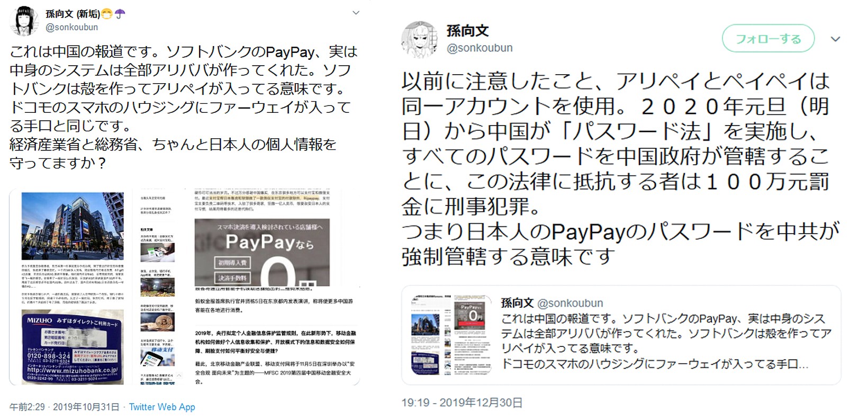Open the middle news column screenshot

pos(158,287)
